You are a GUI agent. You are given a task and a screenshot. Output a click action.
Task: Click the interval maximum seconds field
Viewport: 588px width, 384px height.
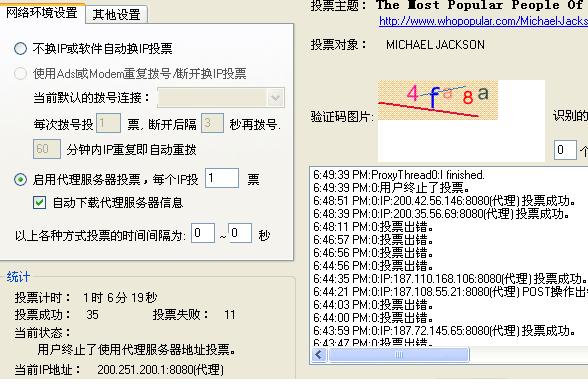click(x=240, y=233)
